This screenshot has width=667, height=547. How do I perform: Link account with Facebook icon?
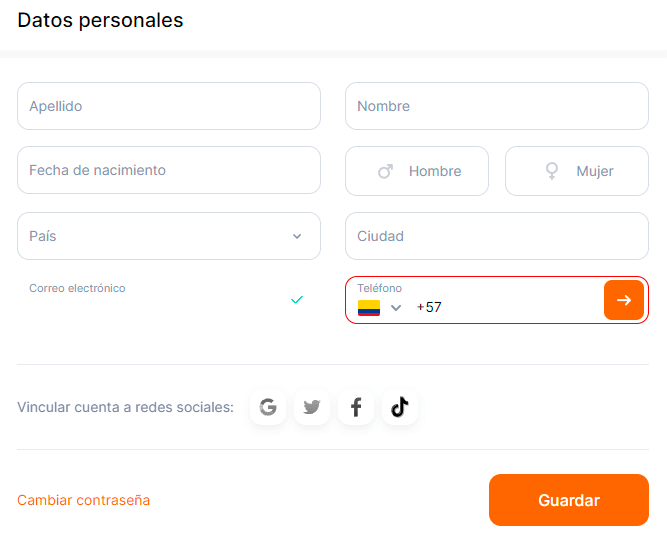[356, 407]
